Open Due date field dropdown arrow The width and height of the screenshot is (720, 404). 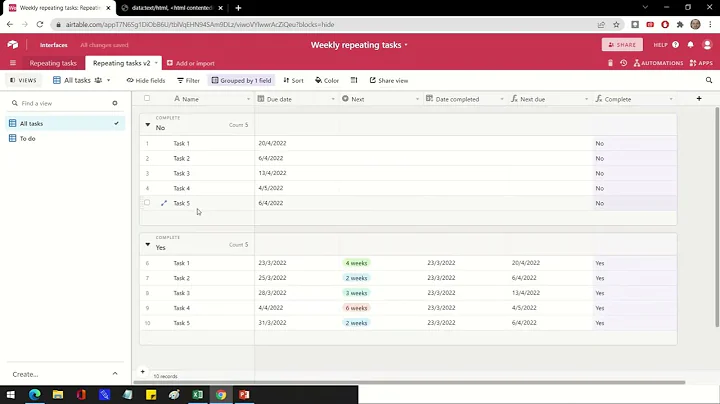pos(333,99)
